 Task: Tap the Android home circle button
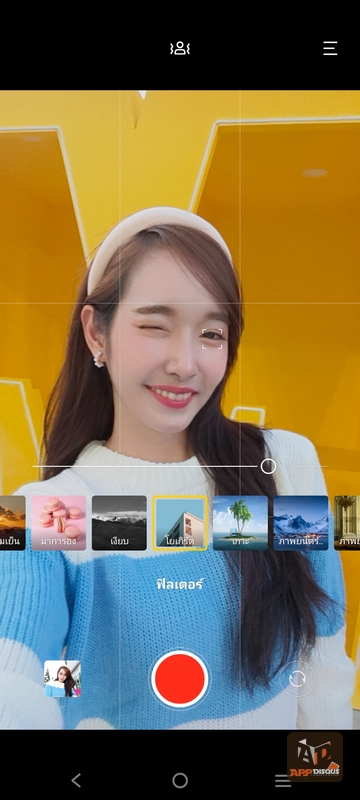(x=180, y=780)
